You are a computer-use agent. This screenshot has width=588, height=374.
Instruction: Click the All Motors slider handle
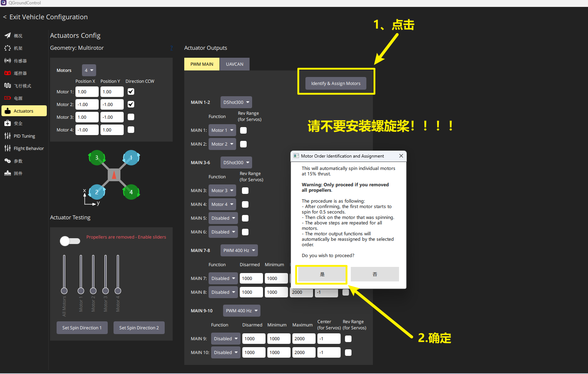(64, 291)
